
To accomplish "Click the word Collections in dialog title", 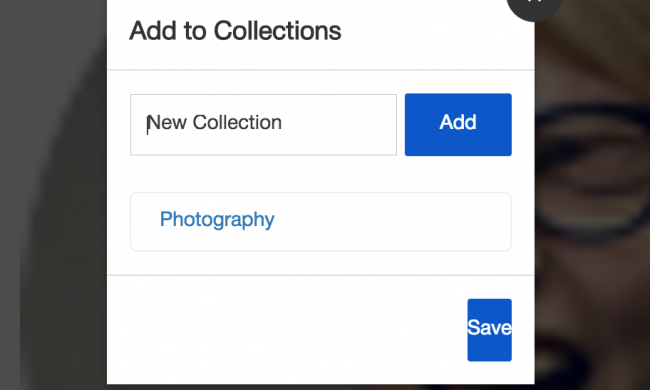I will 277,31.
